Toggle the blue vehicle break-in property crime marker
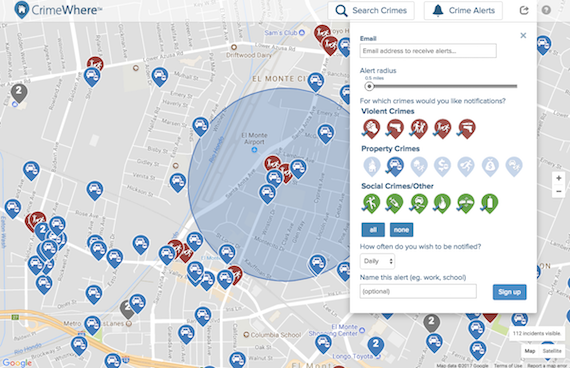Screen dimensions: 570x368 [x=395, y=166]
